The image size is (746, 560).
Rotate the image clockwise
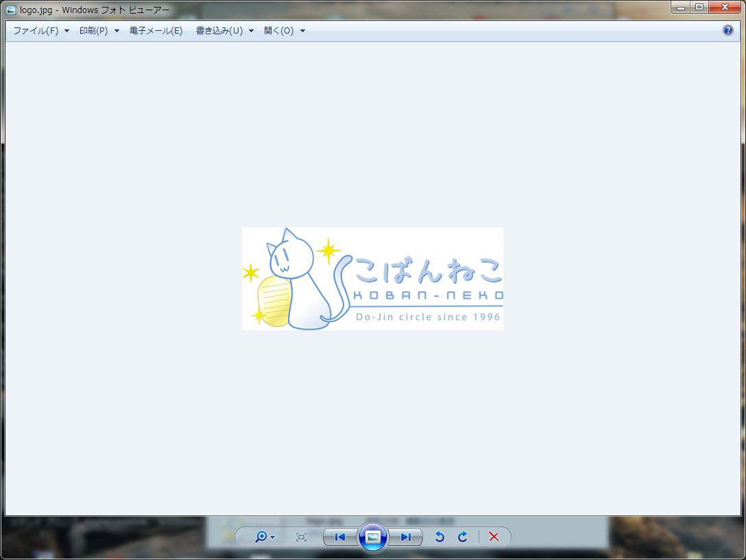point(462,537)
